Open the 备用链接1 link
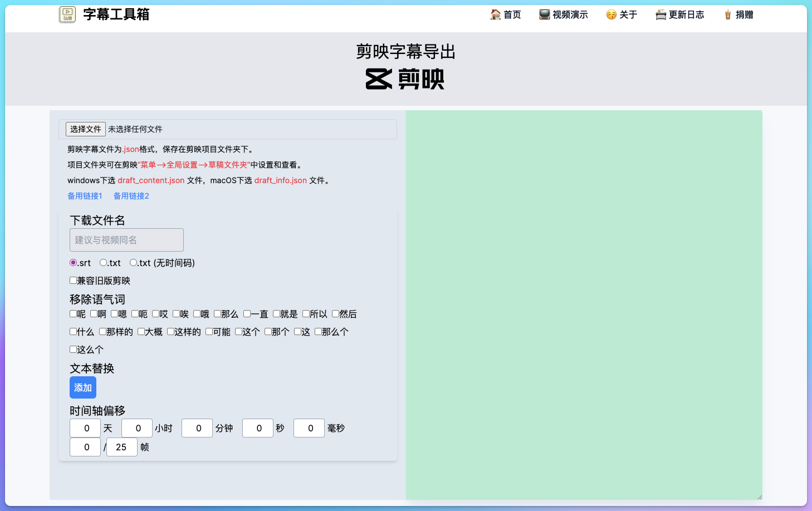 click(85, 195)
